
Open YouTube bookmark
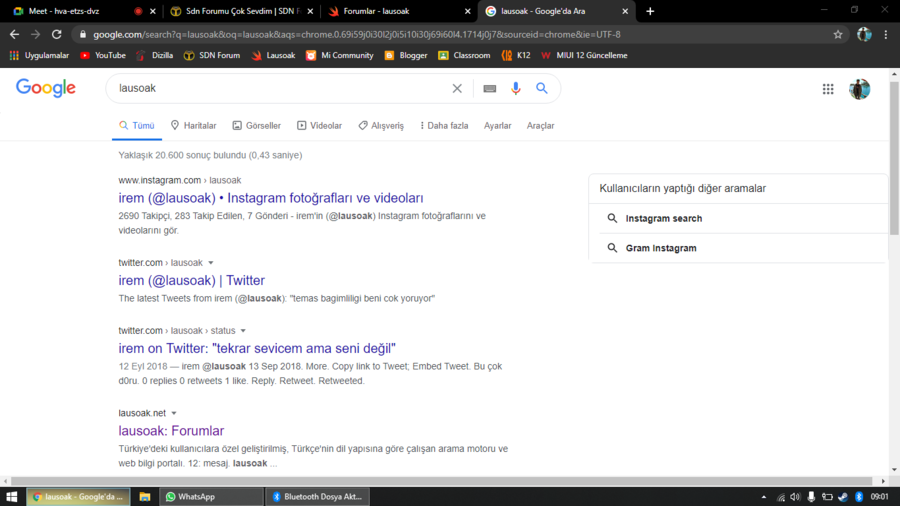(x=103, y=56)
